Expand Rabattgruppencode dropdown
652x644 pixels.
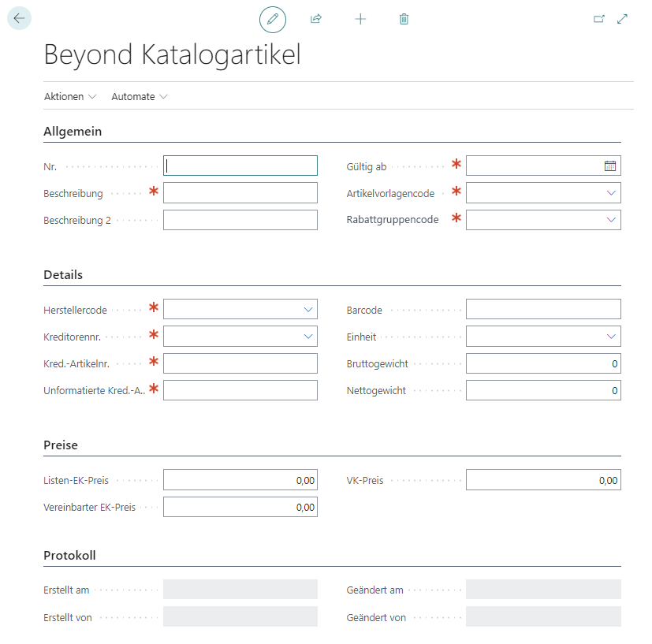(x=611, y=219)
